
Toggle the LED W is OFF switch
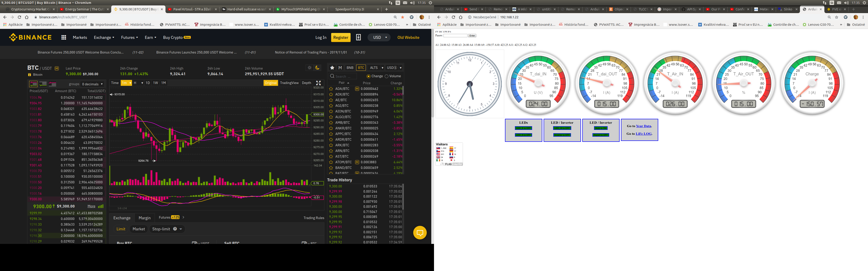pos(562,128)
